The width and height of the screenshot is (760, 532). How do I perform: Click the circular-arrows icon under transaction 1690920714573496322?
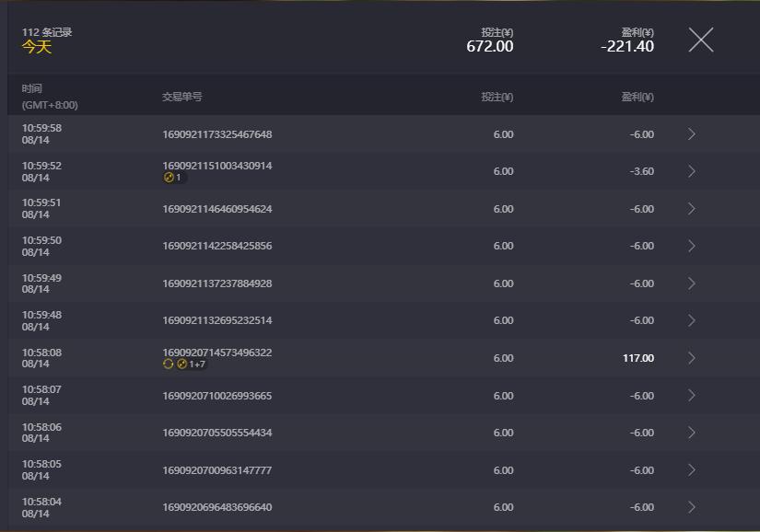(x=168, y=364)
